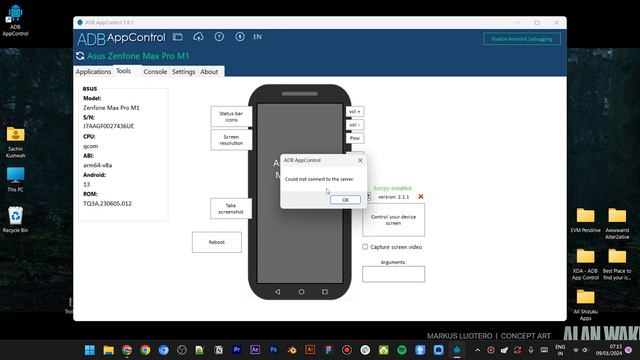The image size is (640, 360).
Task: Open the 'Best Place to find your ic...' folder
Action: 617,264
